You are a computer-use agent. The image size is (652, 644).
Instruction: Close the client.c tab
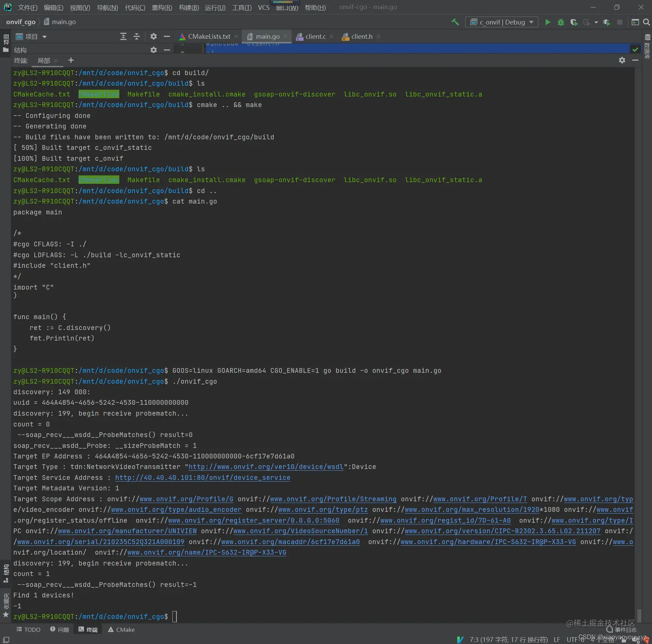[x=331, y=37]
